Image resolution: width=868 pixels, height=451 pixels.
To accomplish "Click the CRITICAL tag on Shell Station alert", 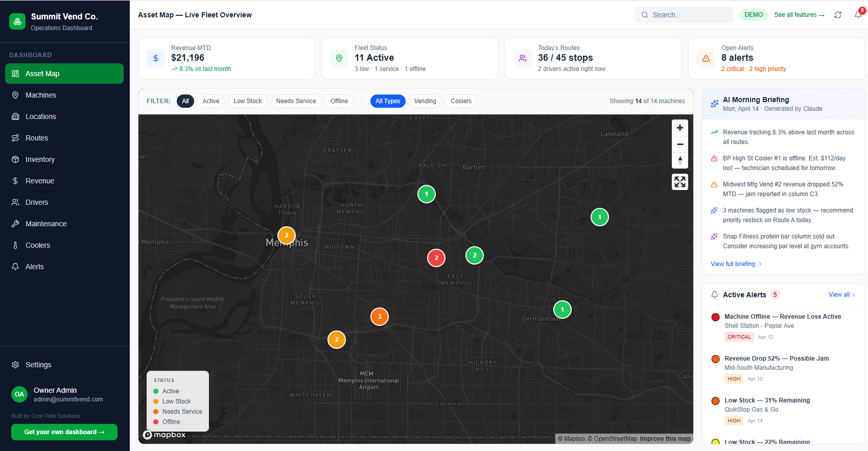I will 739,337.
